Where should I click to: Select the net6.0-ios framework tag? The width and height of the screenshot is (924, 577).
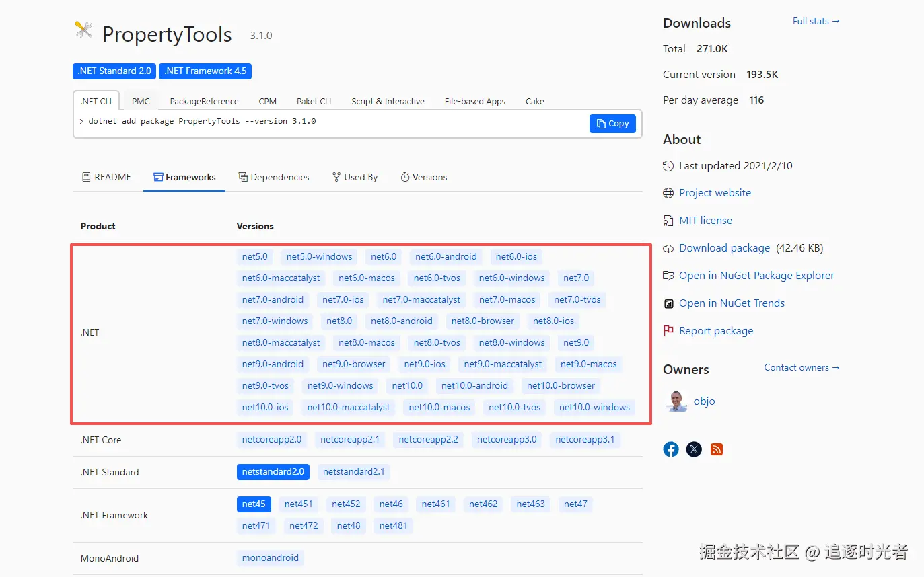click(516, 257)
